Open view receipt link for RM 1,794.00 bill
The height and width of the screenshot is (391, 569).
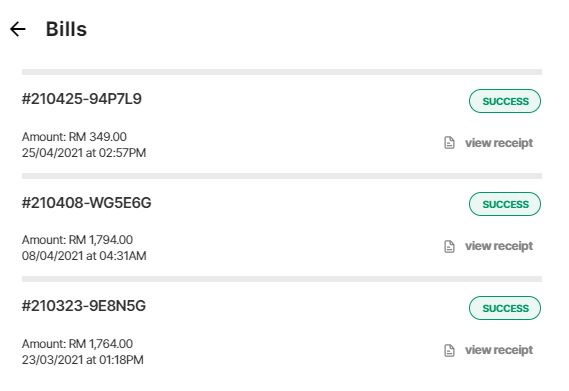pyautogui.click(x=499, y=246)
